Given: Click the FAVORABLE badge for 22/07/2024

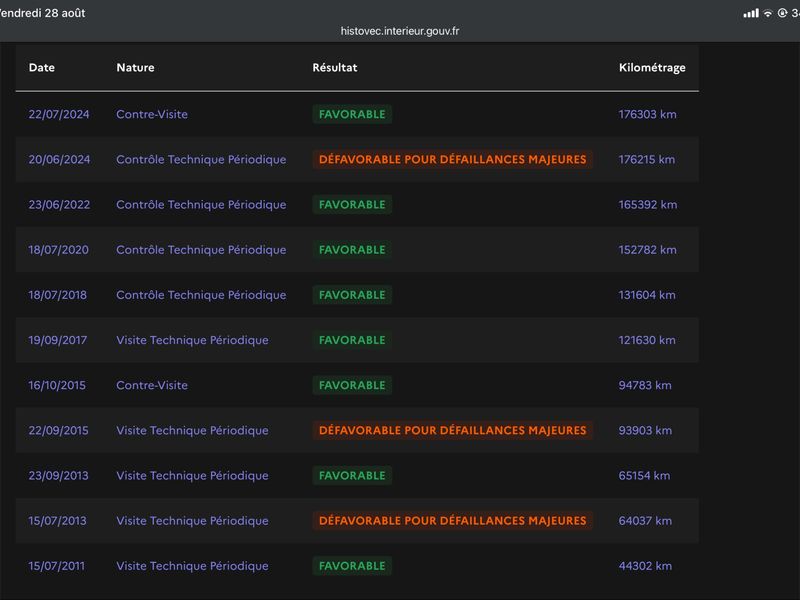Looking at the screenshot, I should [352, 114].
